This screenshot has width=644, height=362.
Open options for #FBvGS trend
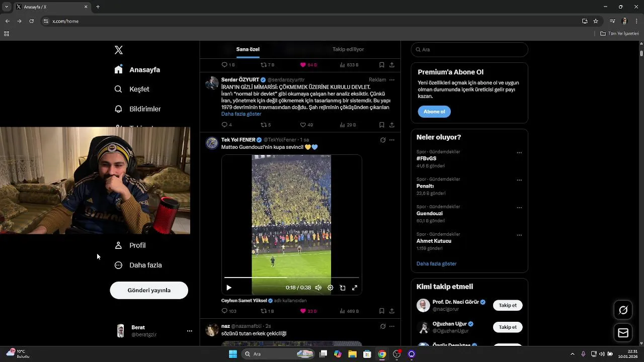519,153
